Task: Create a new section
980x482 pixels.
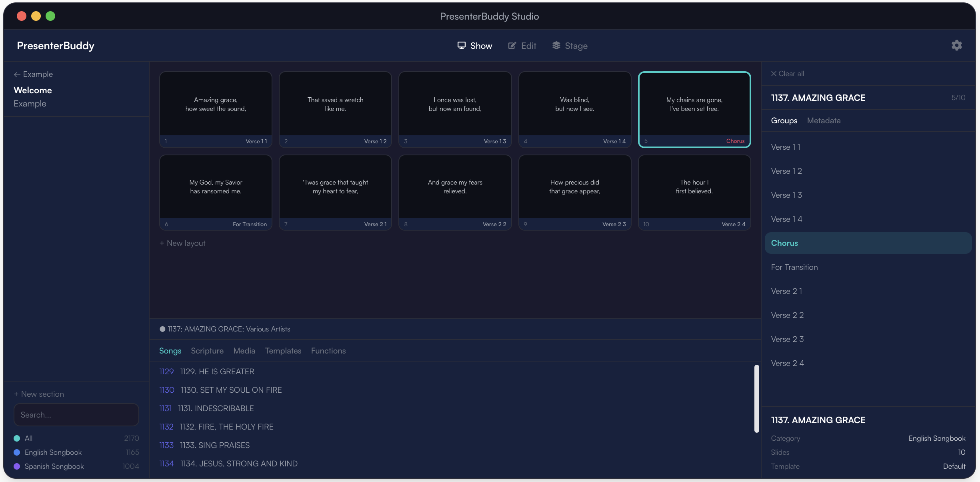Action: coord(39,394)
